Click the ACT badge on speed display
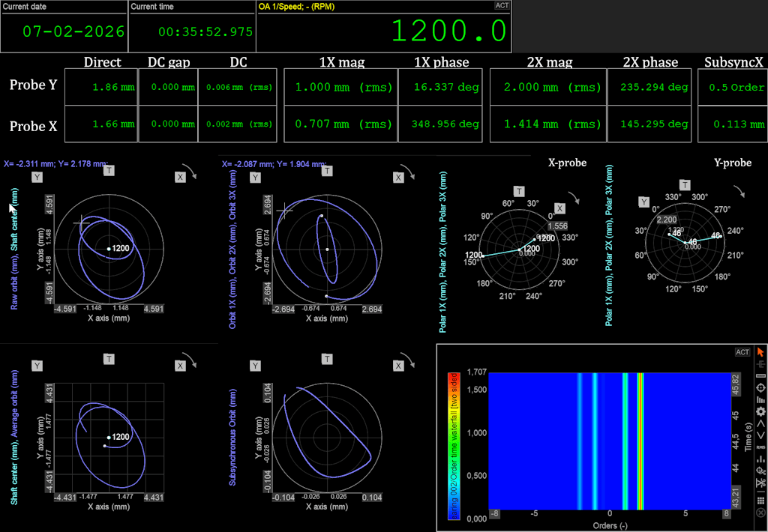Viewport: 768px width, 532px height. (x=502, y=5)
